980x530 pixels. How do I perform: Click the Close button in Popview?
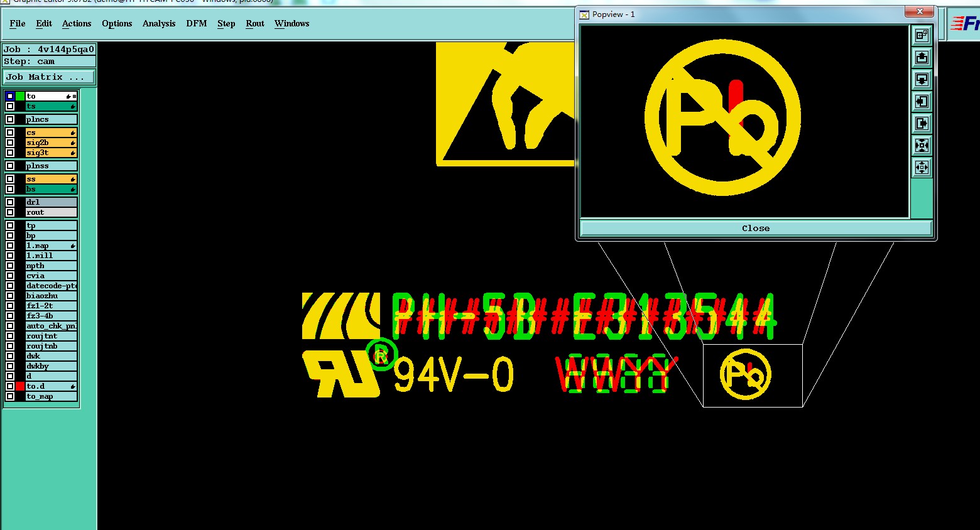[x=756, y=228]
